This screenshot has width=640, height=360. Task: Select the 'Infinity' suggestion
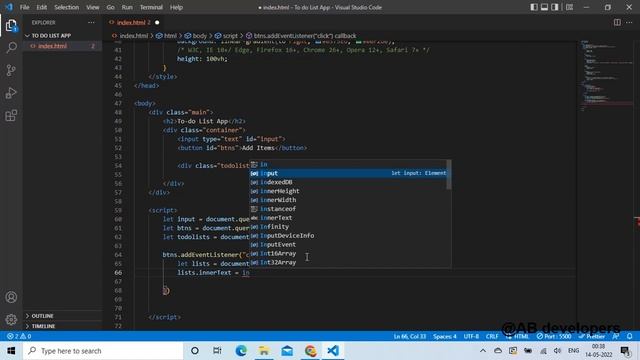tap(348, 227)
